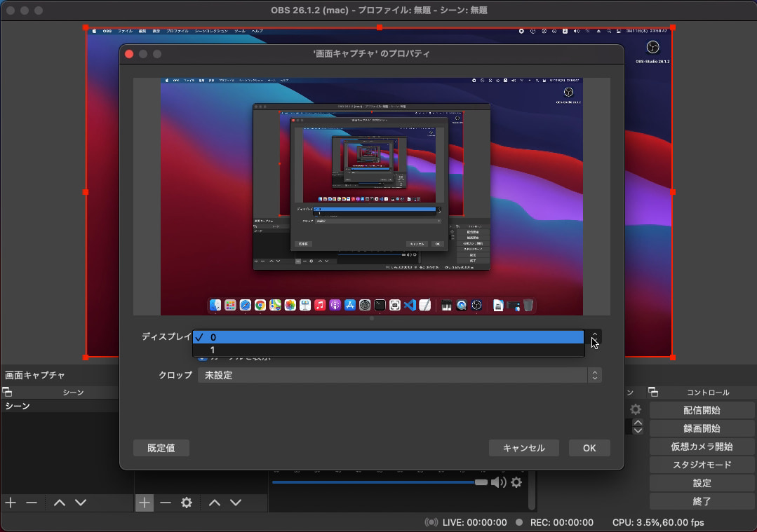The width and height of the screenshot is (757, 532).
Task: Click the audio mixer volume slider handle
Action: click(x=481, y=482)
